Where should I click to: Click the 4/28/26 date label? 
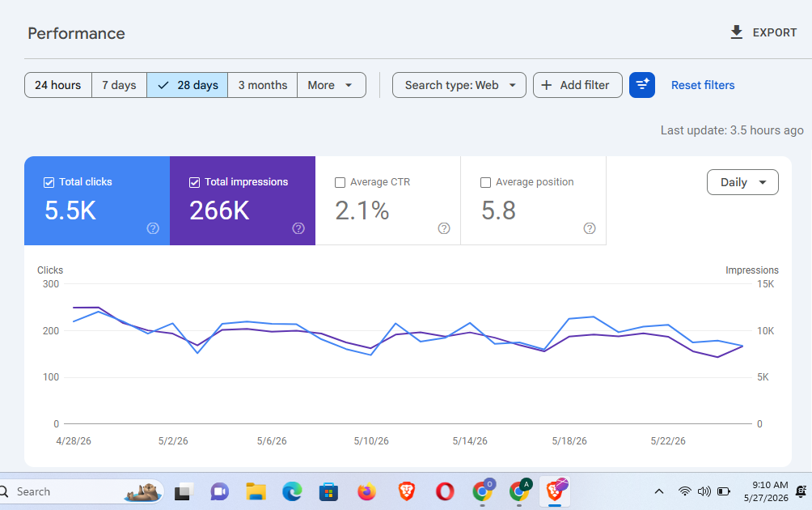pos(74,441)
